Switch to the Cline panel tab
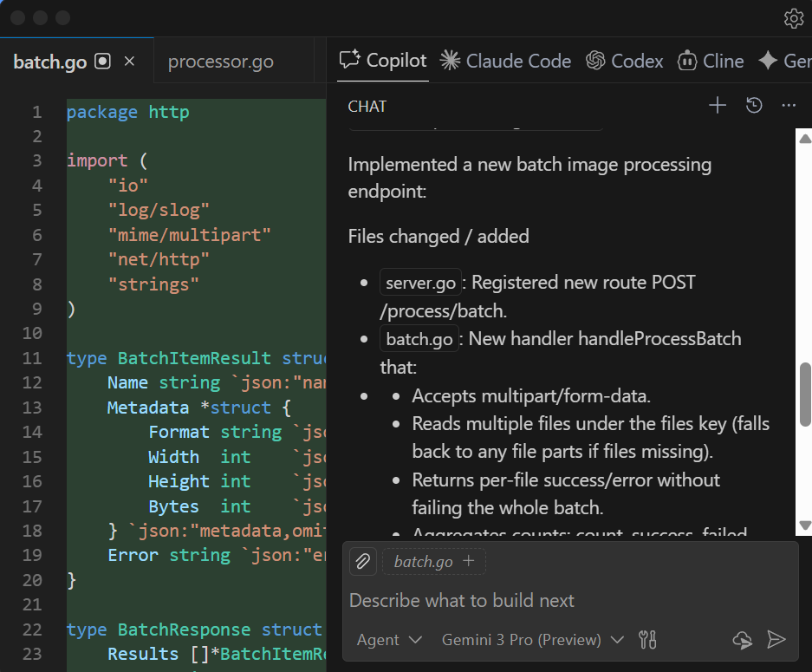812x672 pixels. [x=711, y=61]
